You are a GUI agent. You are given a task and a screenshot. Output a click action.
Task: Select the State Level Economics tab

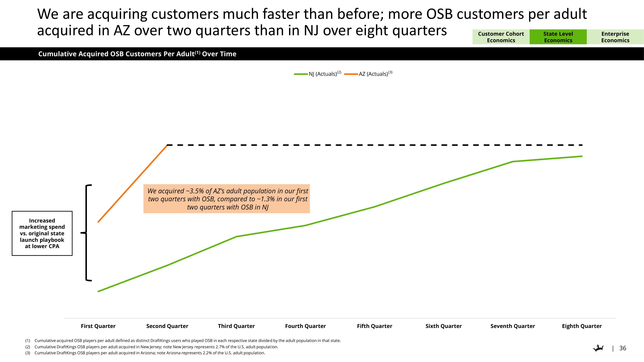point(558,36)
